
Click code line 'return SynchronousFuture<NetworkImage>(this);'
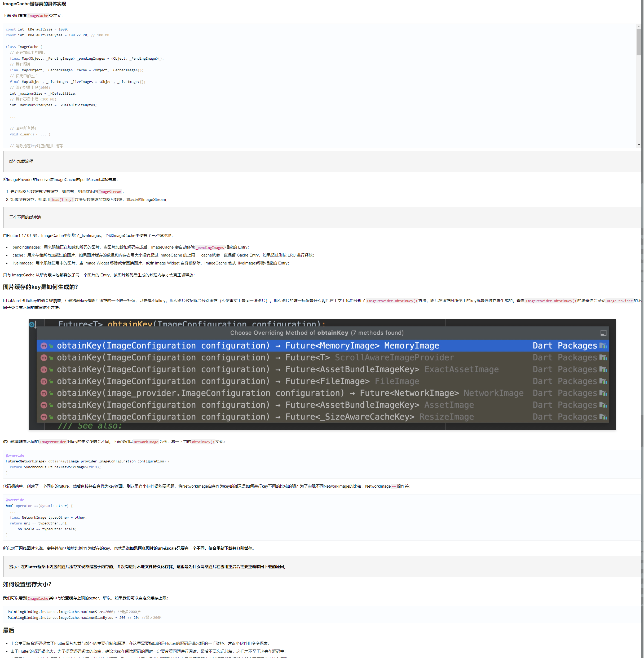(x=55, y=467)
